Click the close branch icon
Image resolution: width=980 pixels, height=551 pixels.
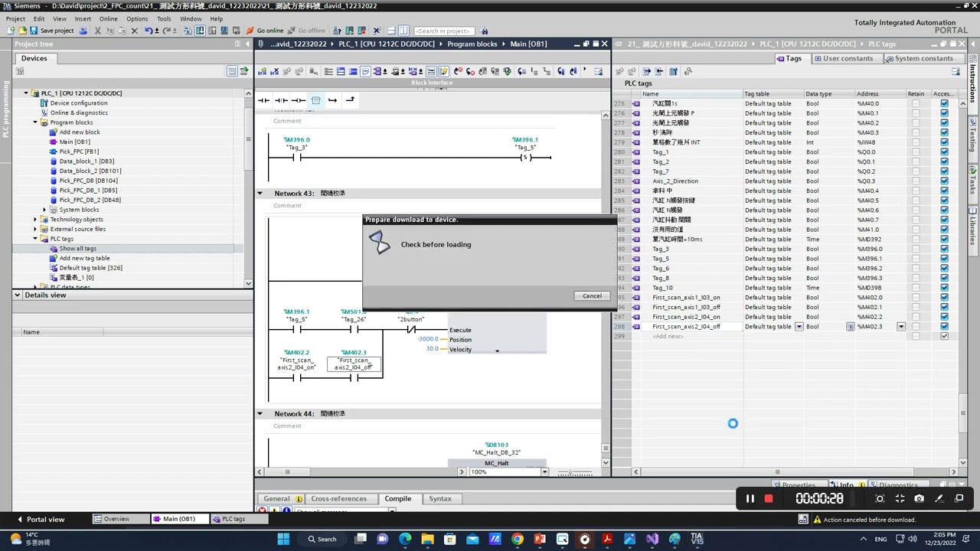click(x=350, y=100)
